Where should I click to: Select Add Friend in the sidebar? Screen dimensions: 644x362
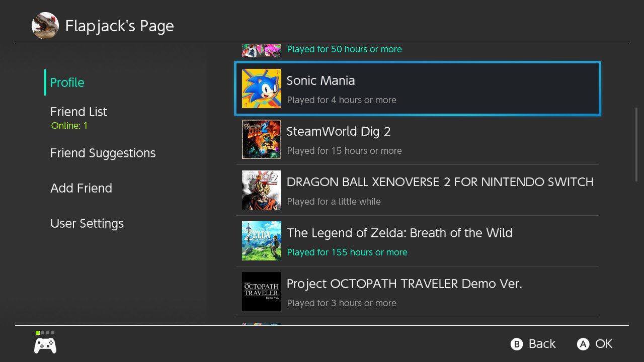coord(81,188)
